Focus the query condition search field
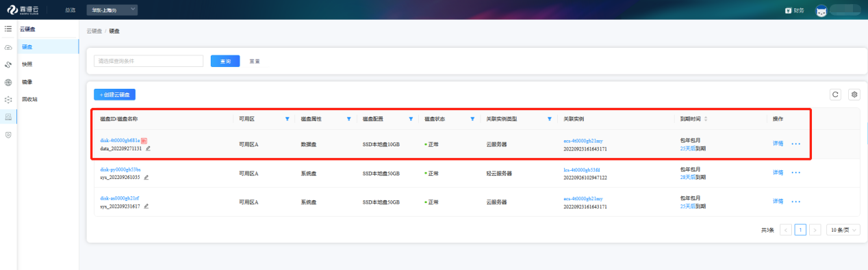This screenshot has width=868, height=270. [149, 61]
